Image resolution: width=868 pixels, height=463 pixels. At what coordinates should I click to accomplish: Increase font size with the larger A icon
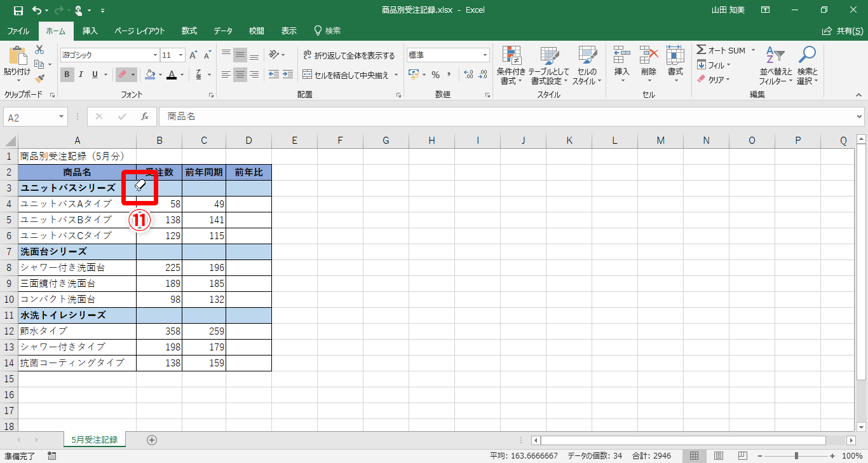point(194,55)
